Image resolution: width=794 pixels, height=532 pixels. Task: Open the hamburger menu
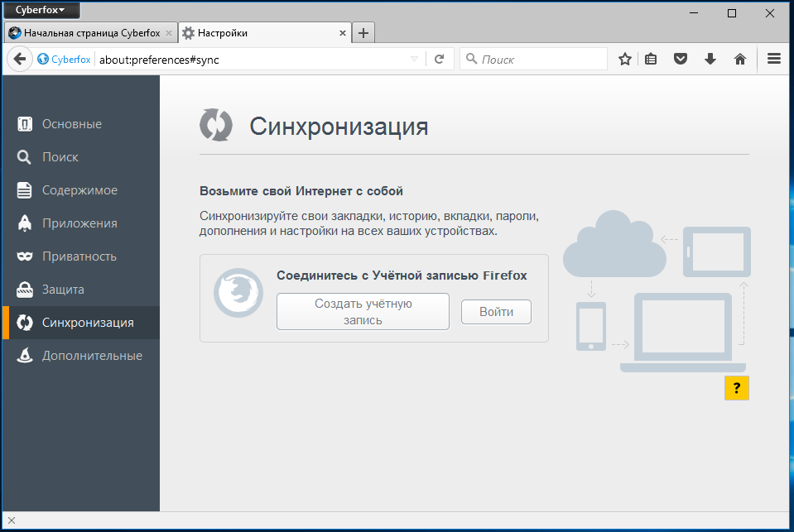coord(774,59)
